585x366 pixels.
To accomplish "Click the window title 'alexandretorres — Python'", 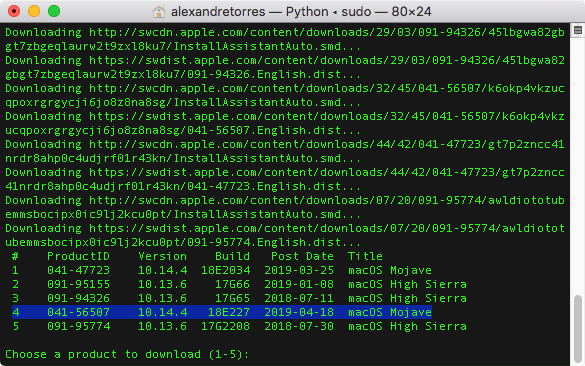I will (250, 12).
